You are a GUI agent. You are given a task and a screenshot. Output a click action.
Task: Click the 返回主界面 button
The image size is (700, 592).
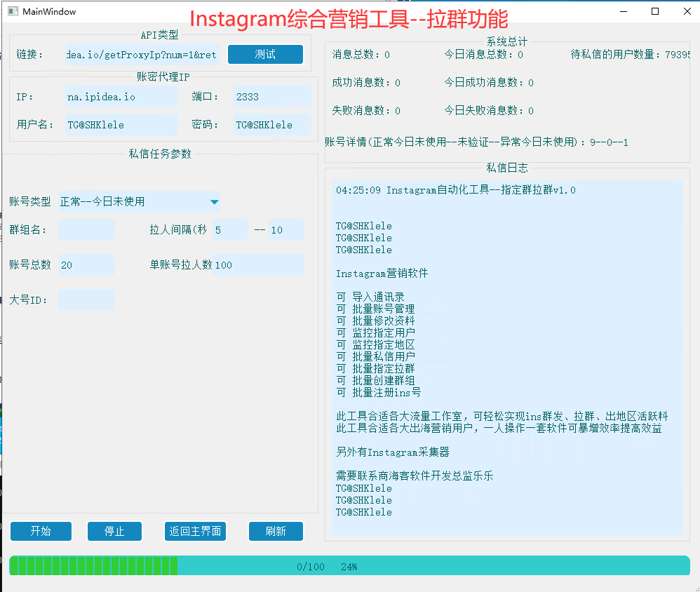(195, 531)
